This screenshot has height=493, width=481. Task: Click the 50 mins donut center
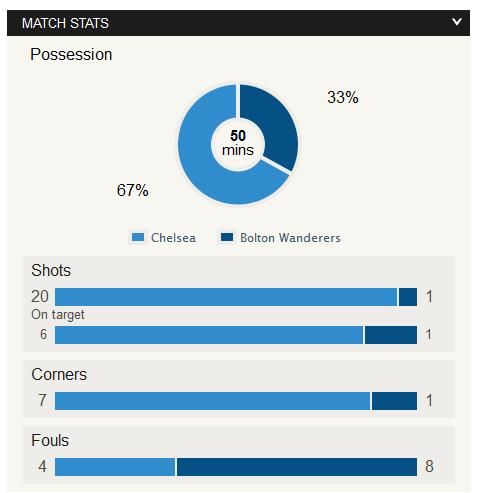tap(238, 143)
